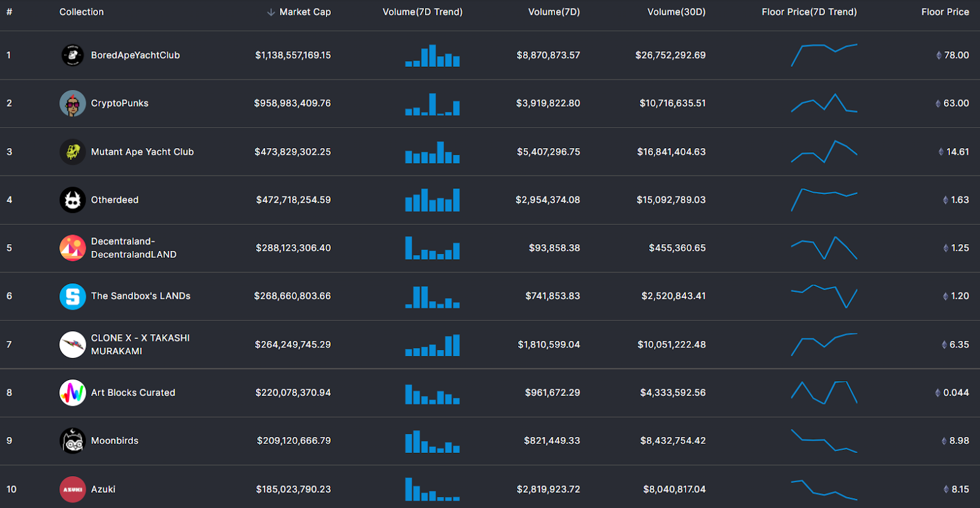Viewport: 980px width, 508px height.
Task: Select the Mutant Ape Yacht Club logo
Action: (72, 152)
